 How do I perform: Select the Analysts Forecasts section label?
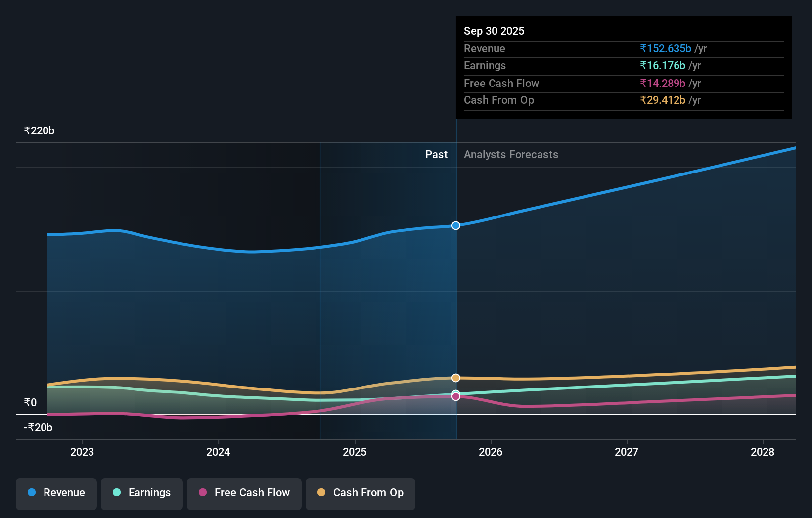pos(511,154)
